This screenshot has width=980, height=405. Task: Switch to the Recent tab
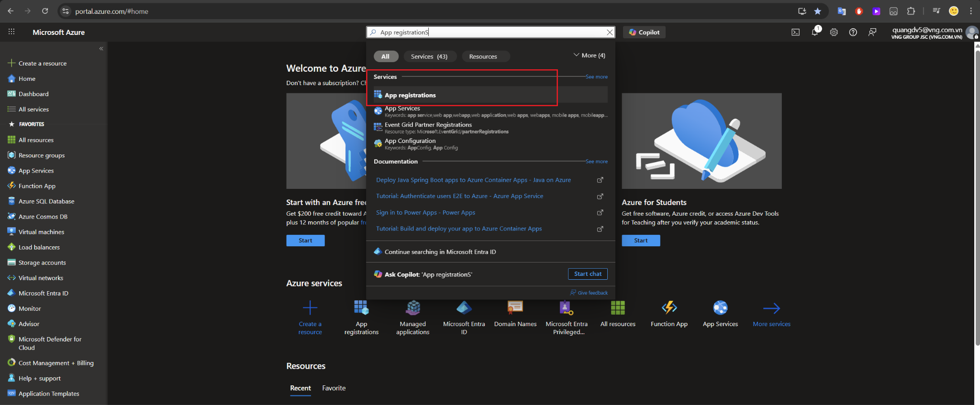301,388
